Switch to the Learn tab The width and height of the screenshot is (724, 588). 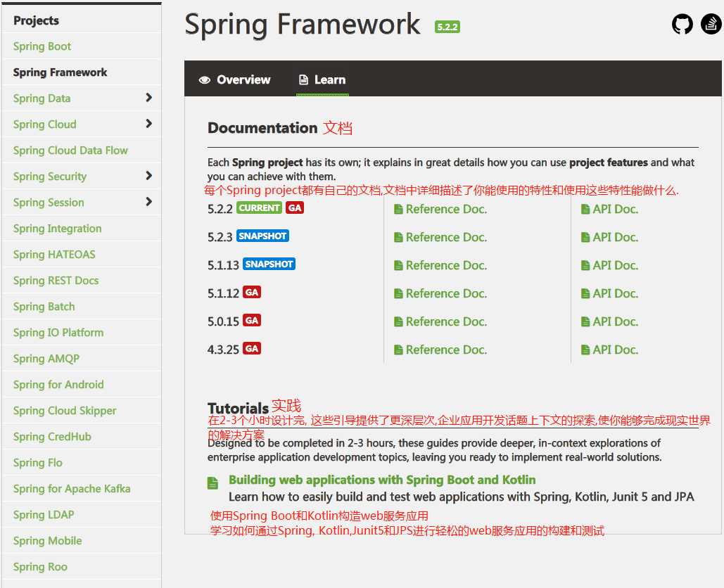click(322, 80)
